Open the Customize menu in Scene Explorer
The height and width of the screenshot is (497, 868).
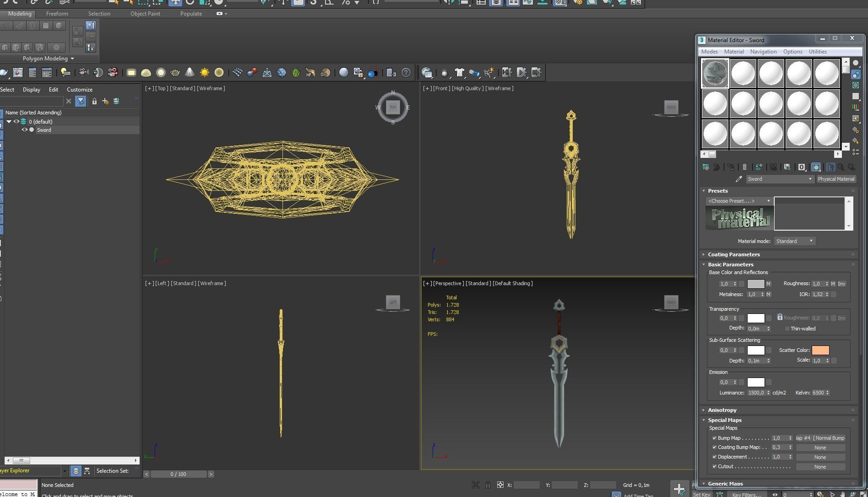coord(80,90)
